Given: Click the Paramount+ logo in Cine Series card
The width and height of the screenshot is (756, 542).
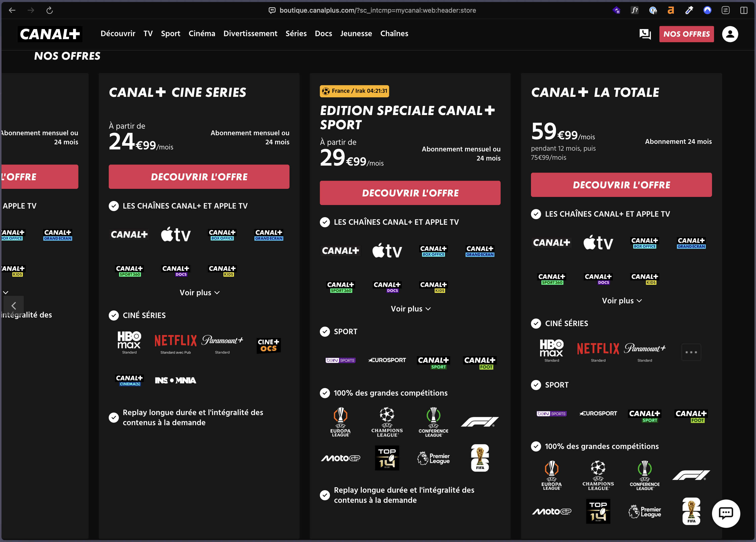Looking at the screenshot, I should click(x=222, y=340).
